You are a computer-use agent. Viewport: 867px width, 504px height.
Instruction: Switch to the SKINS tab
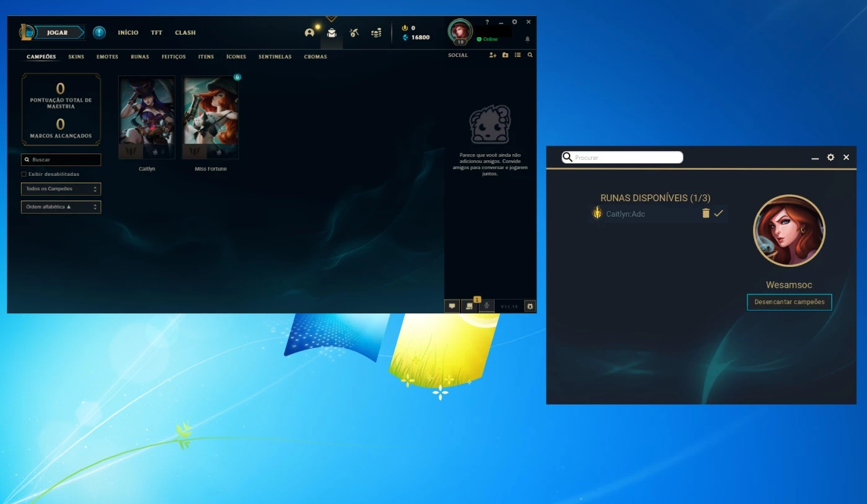click(76, 56)
